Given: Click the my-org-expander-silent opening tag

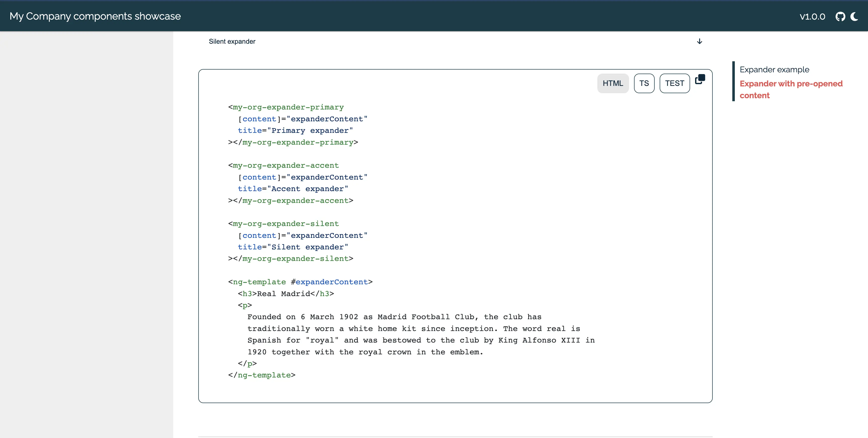Looking at the screenshot, I should (x=283, y=224).
